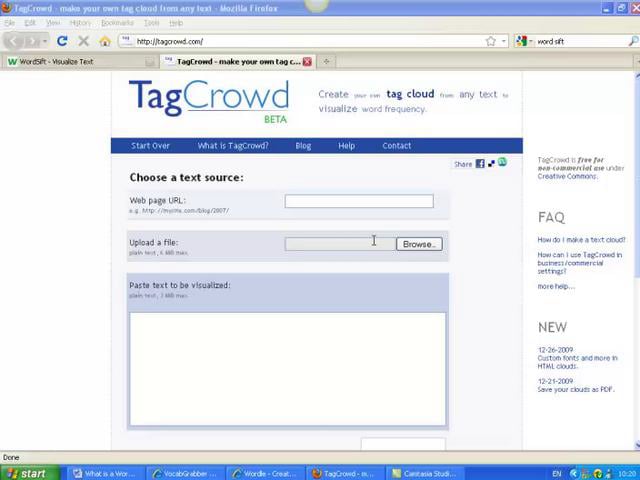This screenshot has height=480, width=640.
Task: Open 'Custom fonts and more in HTML clouds'
Action: (578, 362)
